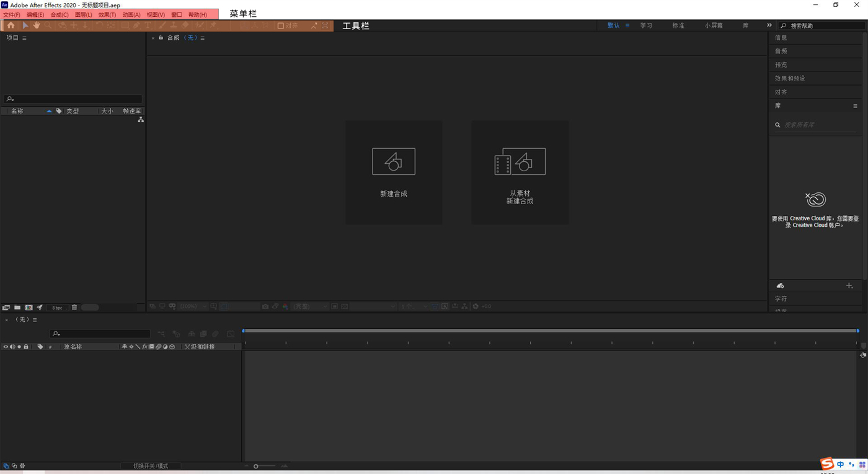Toggle the composition panel lock icon
Image resolution: width=868 pixels, height=474 pixels.
[161, 38]
